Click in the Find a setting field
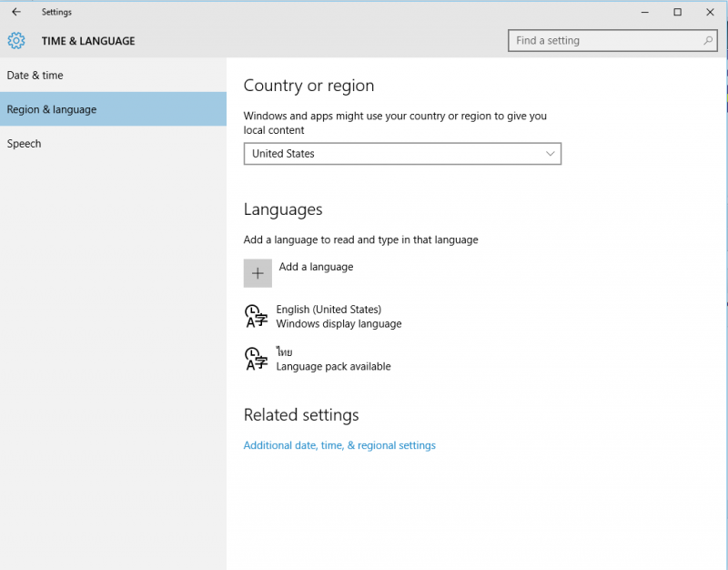 click(x=612, y=40)
